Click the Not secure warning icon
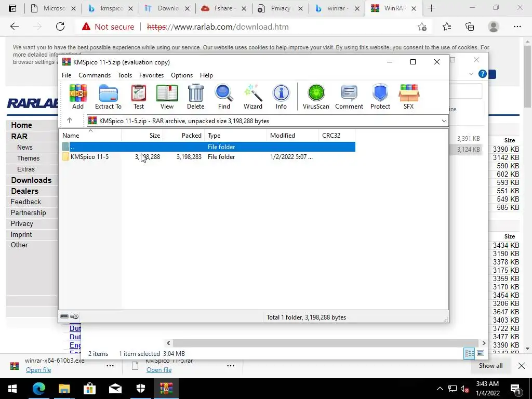This screenshot has height=399, width=532. tap(86, 26)
